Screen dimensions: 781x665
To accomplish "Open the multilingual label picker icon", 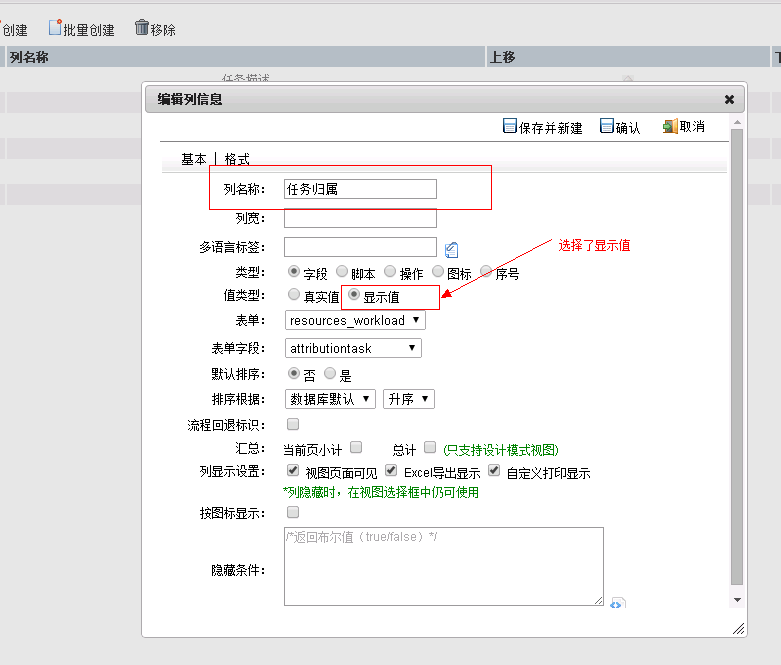I will (451, 250).
